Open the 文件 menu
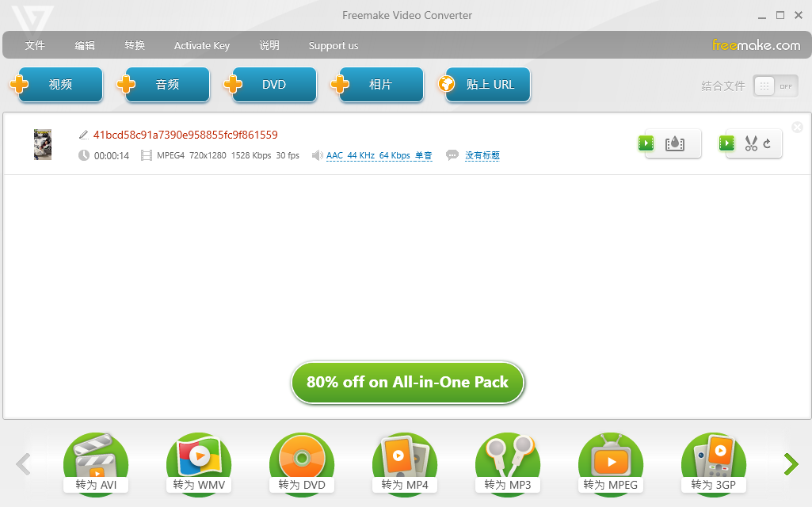This screenshot has width=812, height=507. 35,45
